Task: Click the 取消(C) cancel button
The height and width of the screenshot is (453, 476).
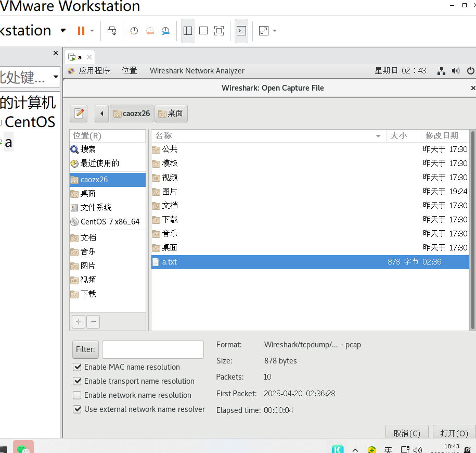Action: click(x=407, y=433)
